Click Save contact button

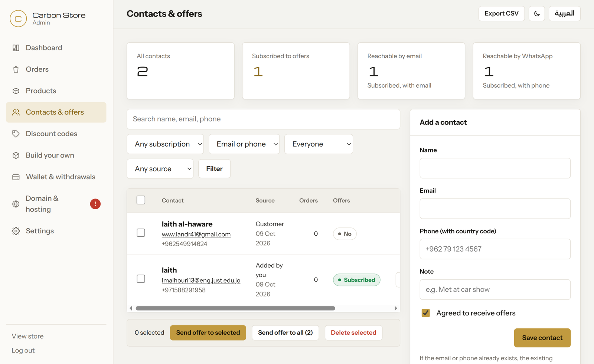point(542,338)
